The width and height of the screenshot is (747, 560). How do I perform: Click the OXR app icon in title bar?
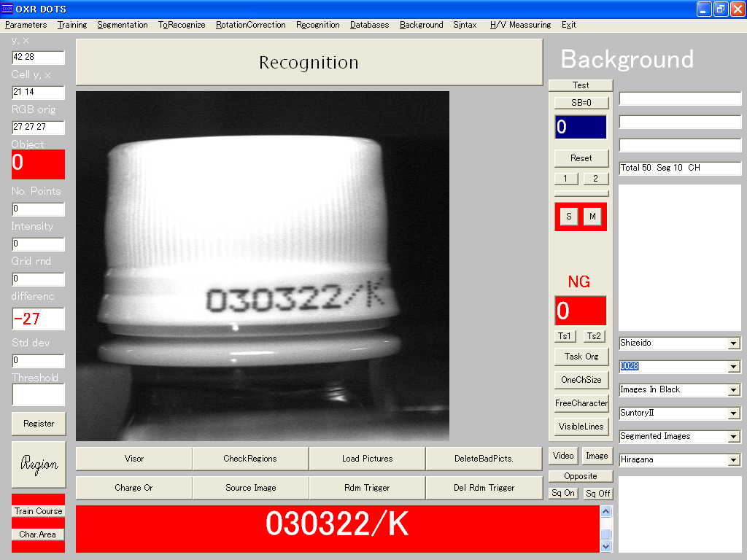[x=7, y=9]
